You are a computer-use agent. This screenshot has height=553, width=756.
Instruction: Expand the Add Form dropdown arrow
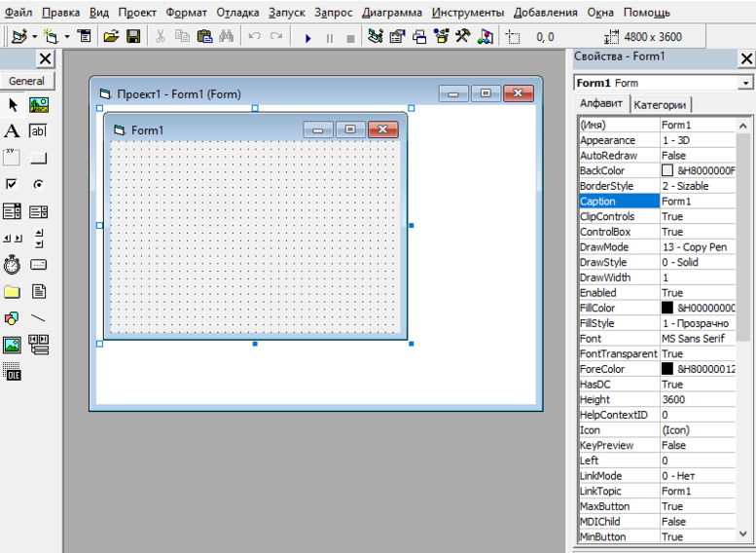point(67,37)
